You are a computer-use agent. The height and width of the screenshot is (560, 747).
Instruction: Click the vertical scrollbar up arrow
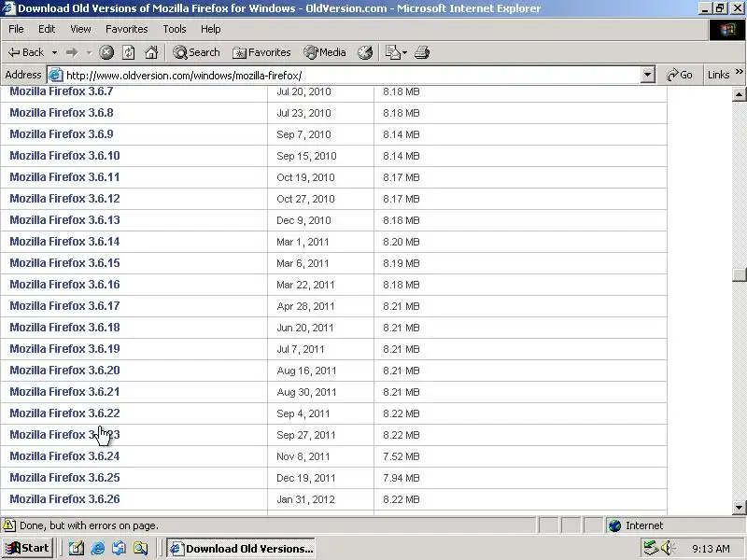tap(739, 94)
